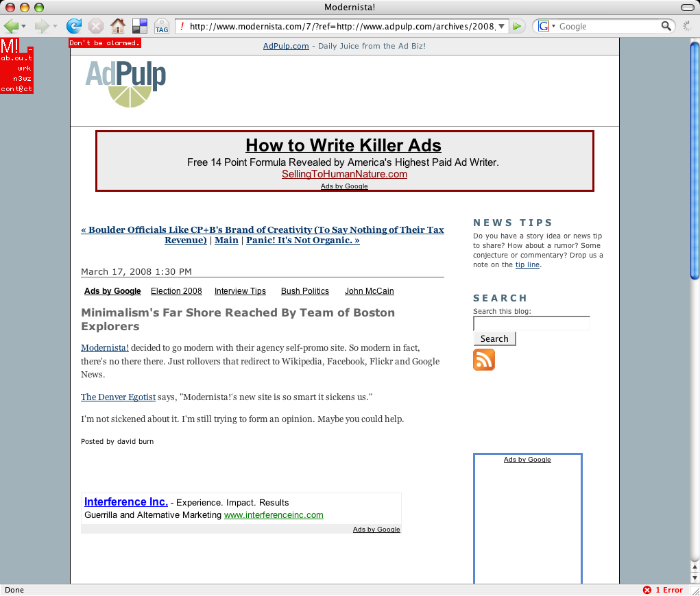Viewport: 700px width, 596px height.
Task: Open the wrk menu item
Action: point(25,69)
